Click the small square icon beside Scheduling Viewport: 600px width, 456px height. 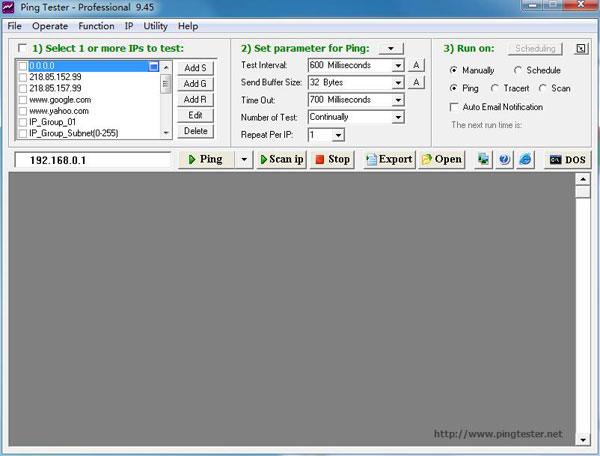tap(581, 49)
